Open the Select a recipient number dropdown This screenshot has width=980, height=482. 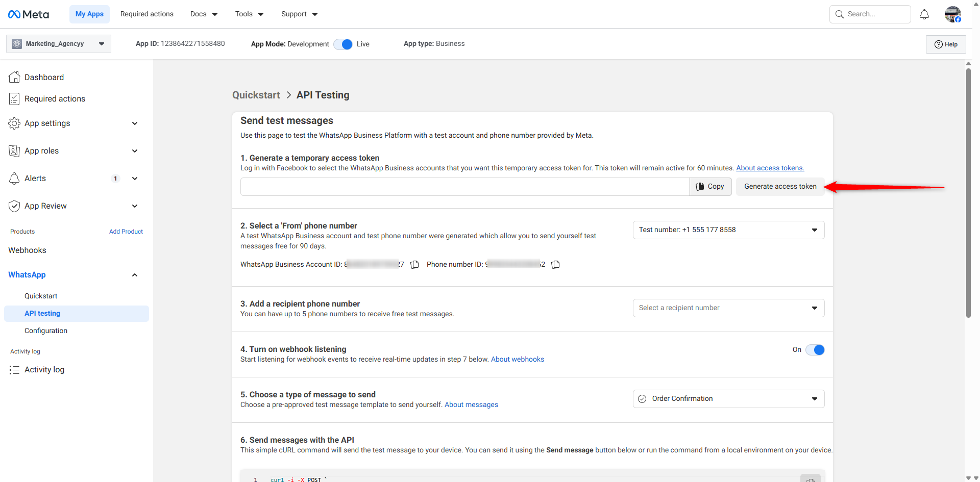[x=728, y=308]
